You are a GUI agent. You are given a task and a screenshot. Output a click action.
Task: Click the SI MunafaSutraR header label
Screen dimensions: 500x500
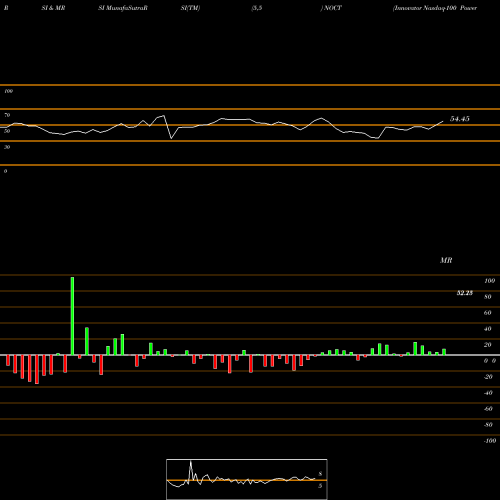pyautogui.click(x=123, y=8)
